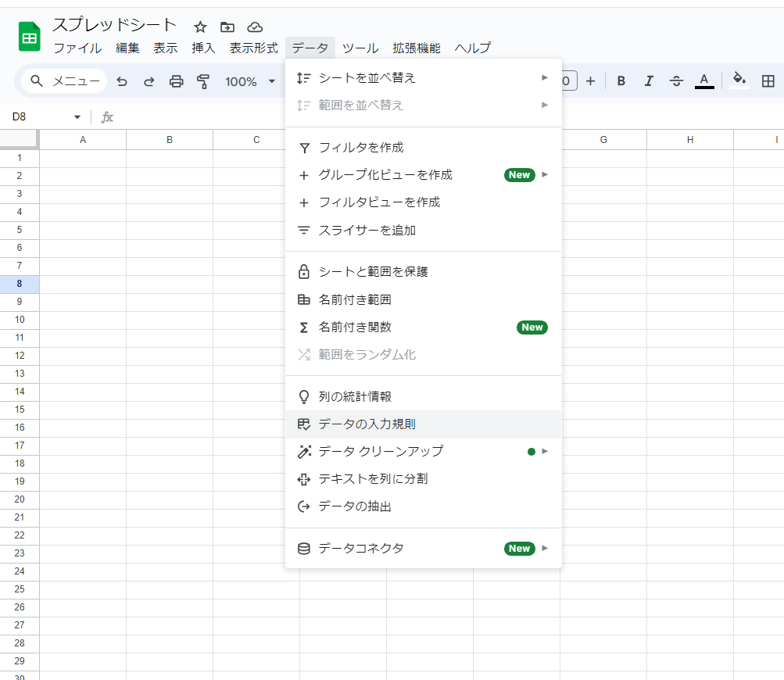Image resolution: width=784 pixels, height=680 pixels.
Task: Select the paint format roller icon
Action: pos(203,81)
